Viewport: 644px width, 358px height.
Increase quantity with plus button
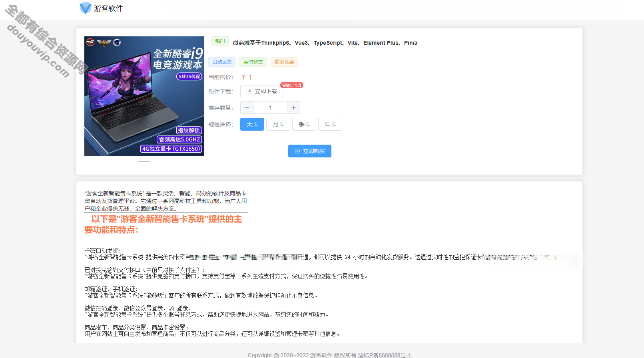point(293,107)
